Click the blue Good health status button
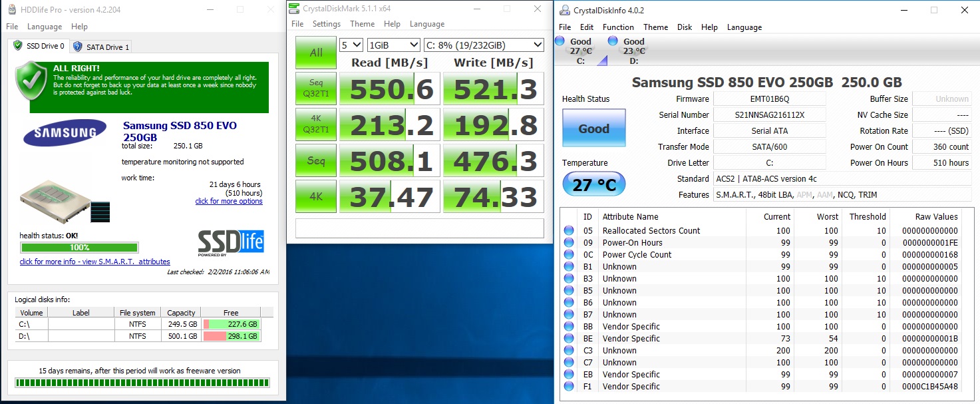This screenshot has width=980, height=404. [x=593, y=128]
